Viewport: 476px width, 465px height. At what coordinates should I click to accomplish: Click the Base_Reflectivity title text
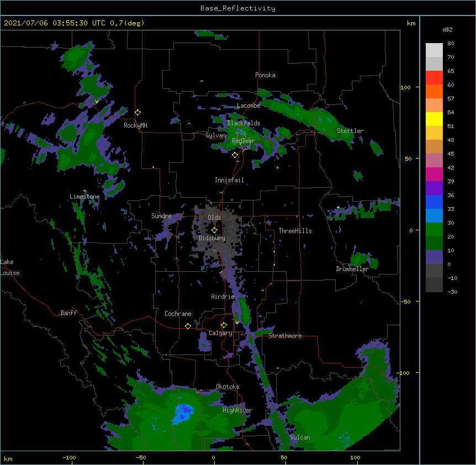[238, 8]
